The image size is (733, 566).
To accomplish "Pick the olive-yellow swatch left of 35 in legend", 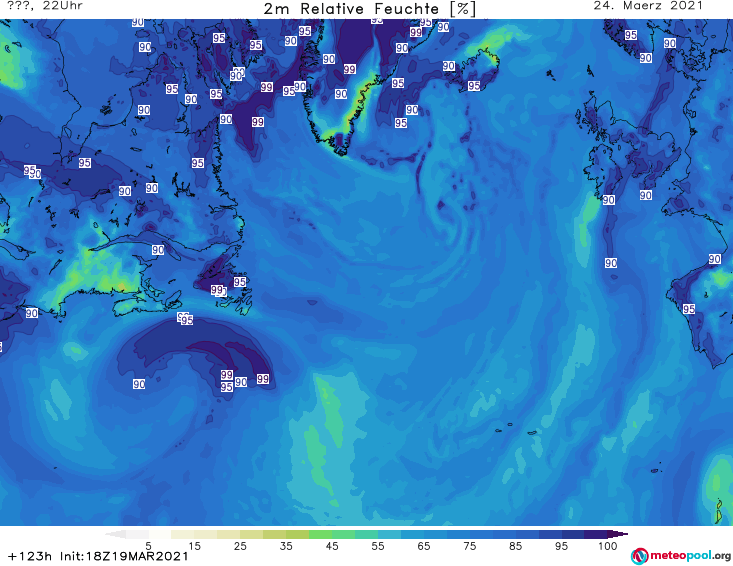I will pyautogui.click(x=275, y=534).
